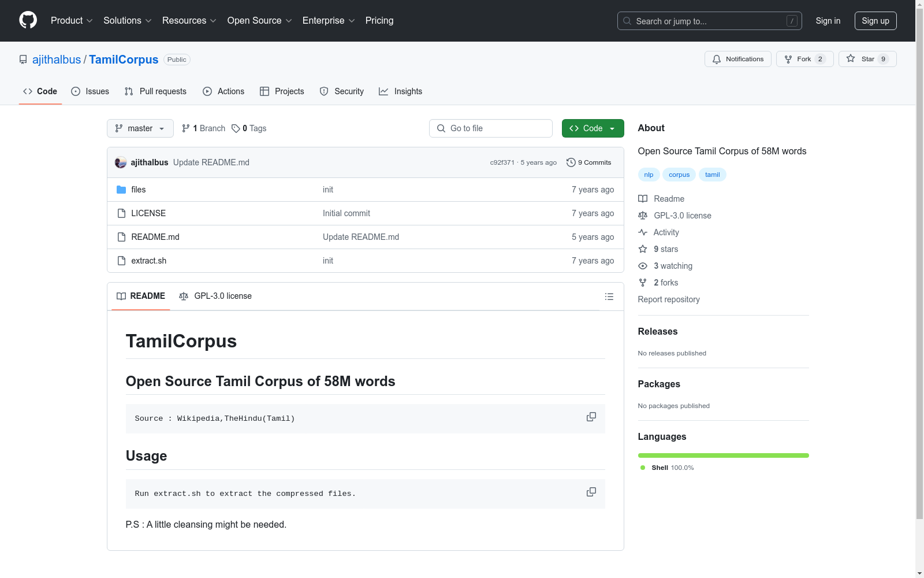
Task: Expand the Resources menu
Action: pos(189,21)
